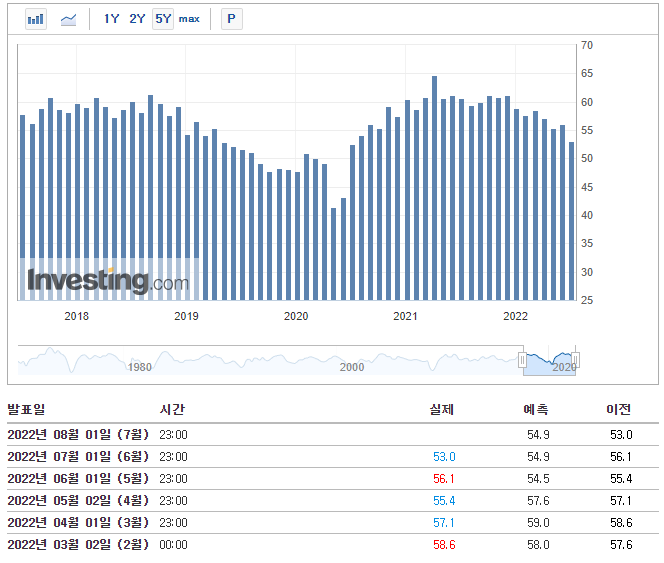Viewport: 664px width, 563px height.
Task: Click previous value 53.0 in 7월 row
Action: (x=621, y=435)
